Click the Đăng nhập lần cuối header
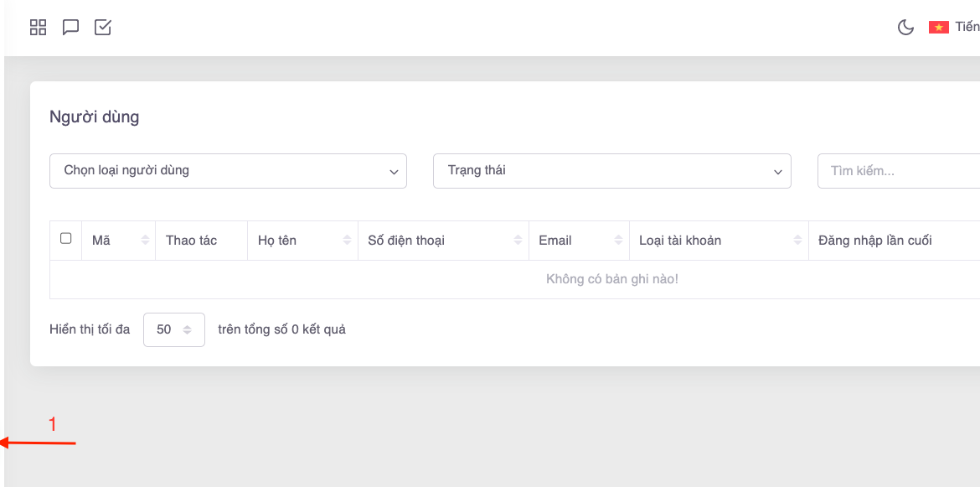Viewport: 980px width, 487px height. [874, 241]
